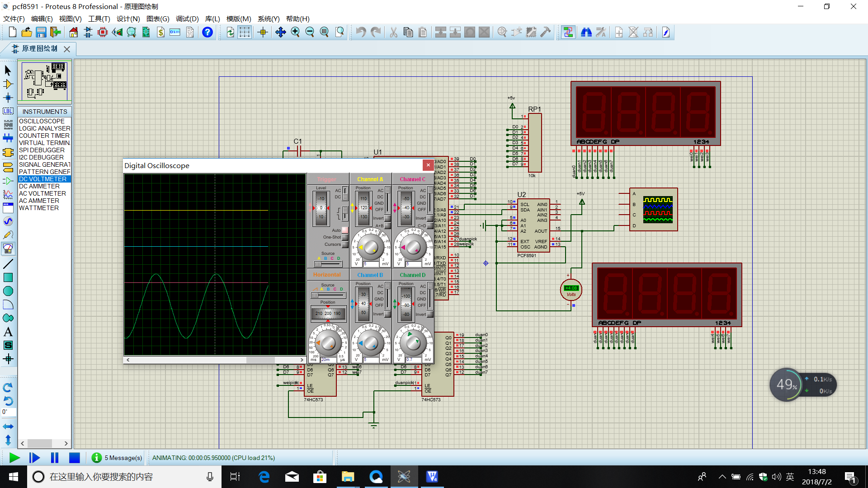Viewport: 868px width, 488px height.
Task: Toggle the A+B button on Channel A
Action: click(387, 225)
